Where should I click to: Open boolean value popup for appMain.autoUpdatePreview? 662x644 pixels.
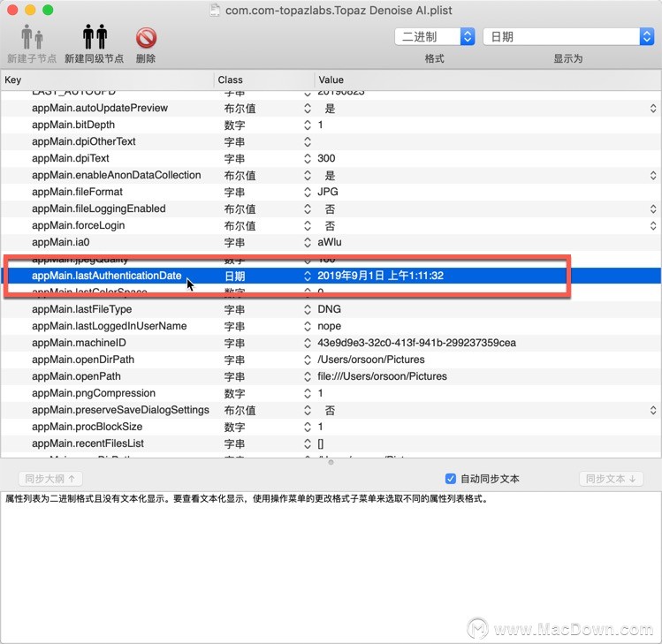[652, 109]
